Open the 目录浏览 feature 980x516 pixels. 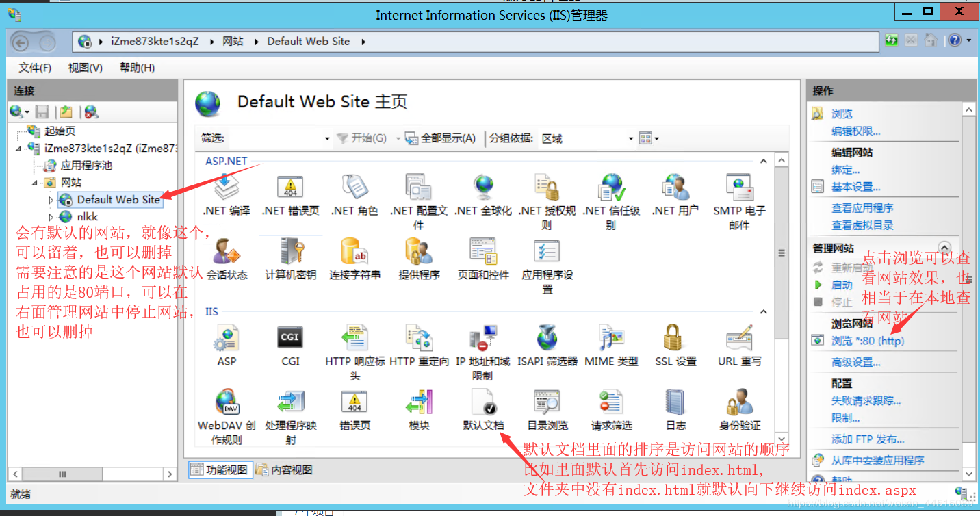point(546,409)
